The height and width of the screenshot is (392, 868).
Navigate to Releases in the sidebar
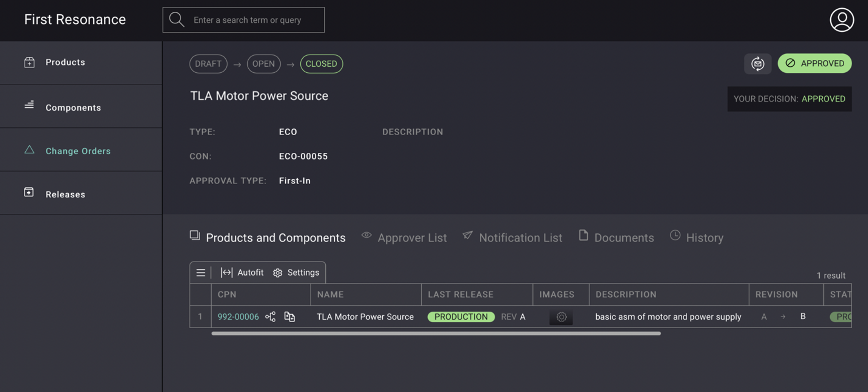pos(65,194)
